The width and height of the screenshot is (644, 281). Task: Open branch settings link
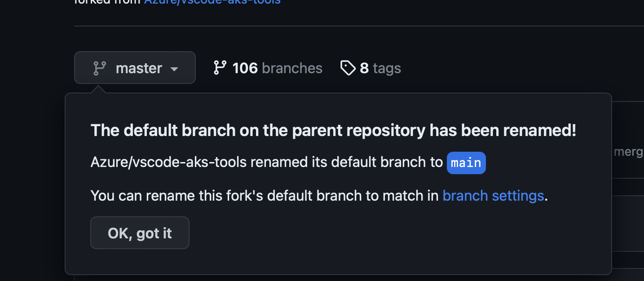coord(493,196)
